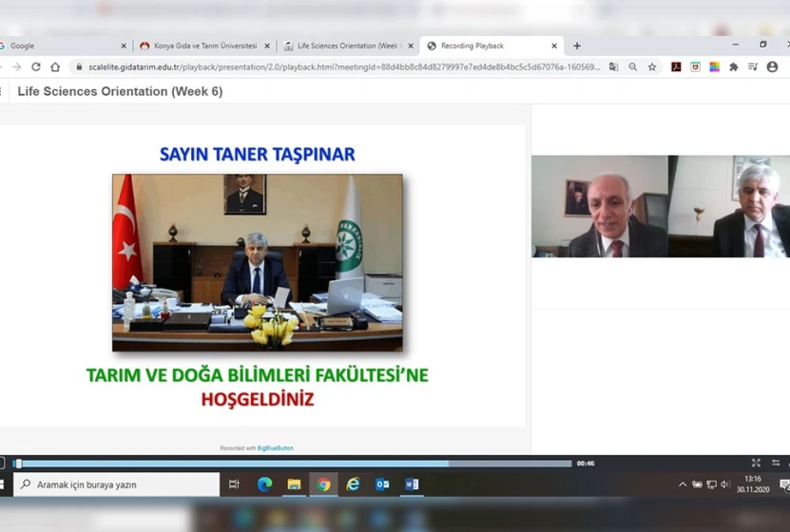
Task: Open Word from the taskbar
Action: [412, 484]
